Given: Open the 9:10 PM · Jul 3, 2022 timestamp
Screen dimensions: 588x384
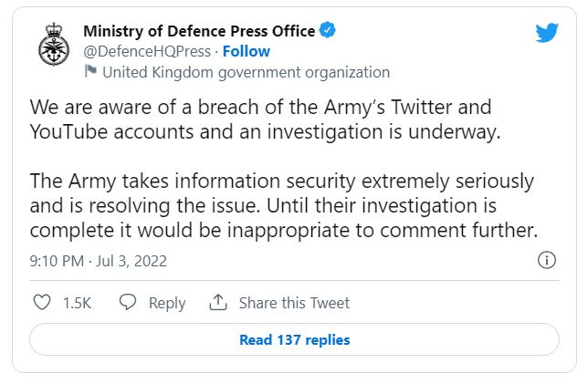Looking at the screenshot, I should [x=99, y=261].
